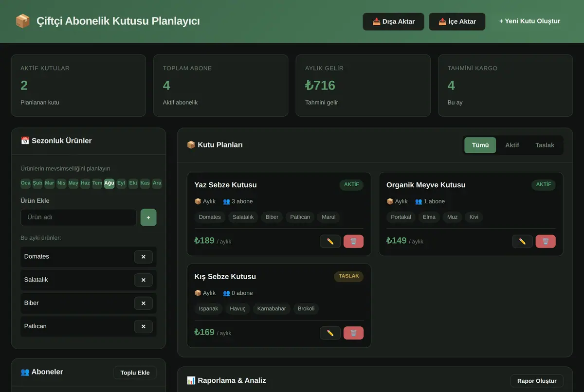
Task: Click the Brokoli product tag
Action: coord(306,308)
